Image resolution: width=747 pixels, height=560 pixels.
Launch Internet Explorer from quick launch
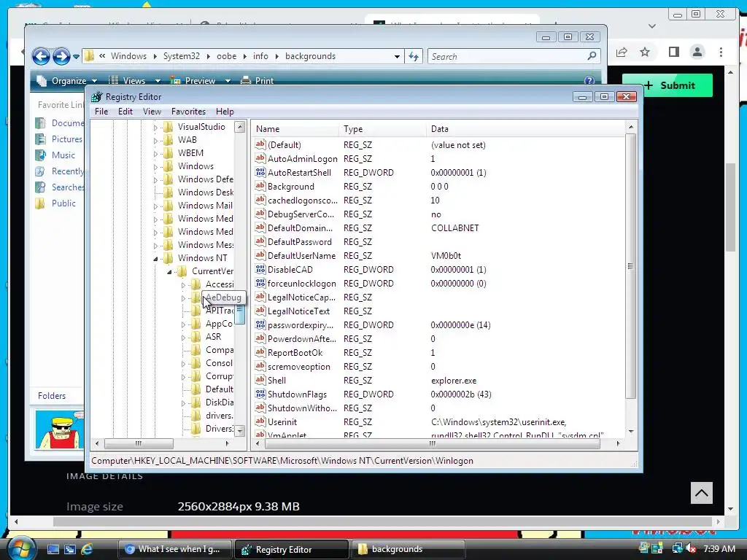(87, 549)
